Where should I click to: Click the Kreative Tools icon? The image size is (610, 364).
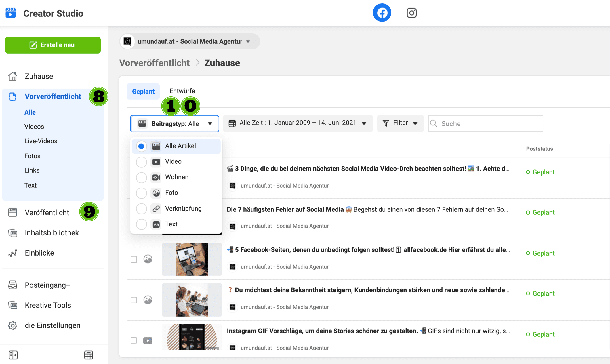point(13,305)
